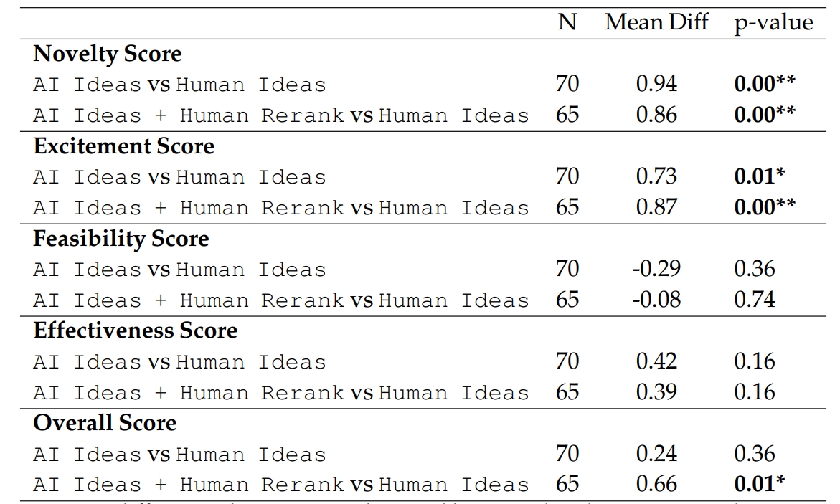Click the -0.29 mean diff value
The image size is (840, 504).
pos(656,270)
